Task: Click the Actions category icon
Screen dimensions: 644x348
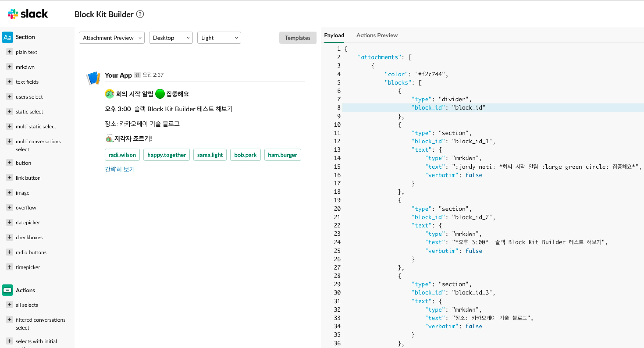Action: click(x=7, y=290)
